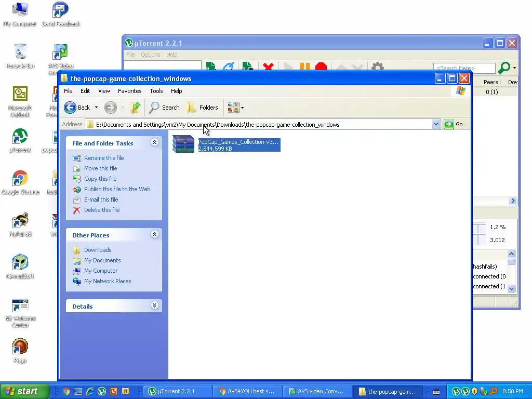This screenshot has height=399, width=532.
Task: Open the Search pane in Explorer
Action: pos(165,108)
